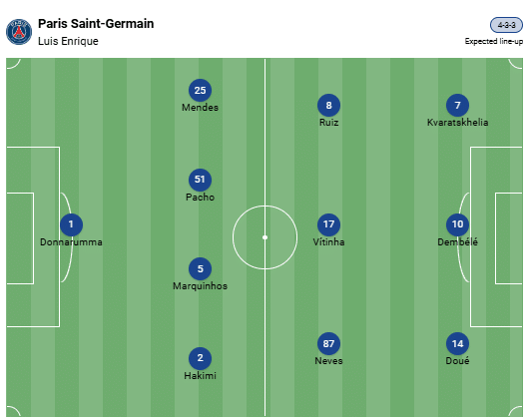Open the Paris Saint-Germain team name link
This screenshot has width=529, height=420.
[x=96, y=24]
